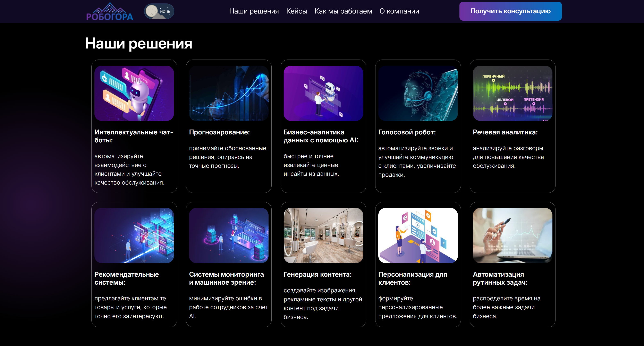Click text 'минимизируйте ошибки в работе сотрудников'
The image size is (644, 346).
[229, 307]
